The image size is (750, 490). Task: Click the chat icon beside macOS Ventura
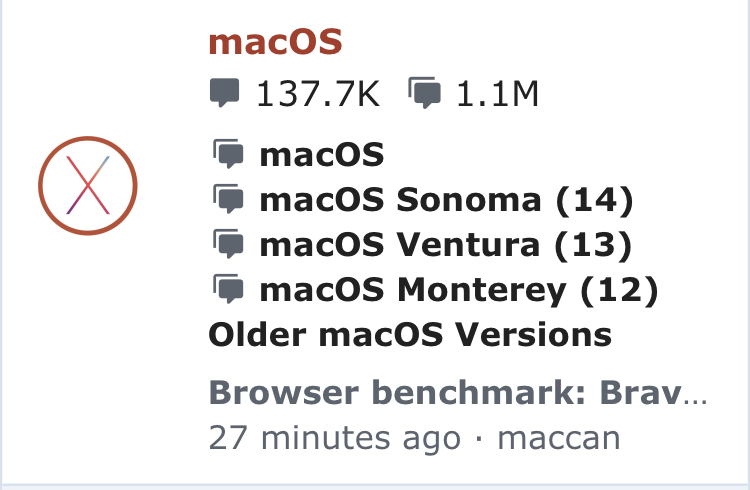[x=228, y=244]
